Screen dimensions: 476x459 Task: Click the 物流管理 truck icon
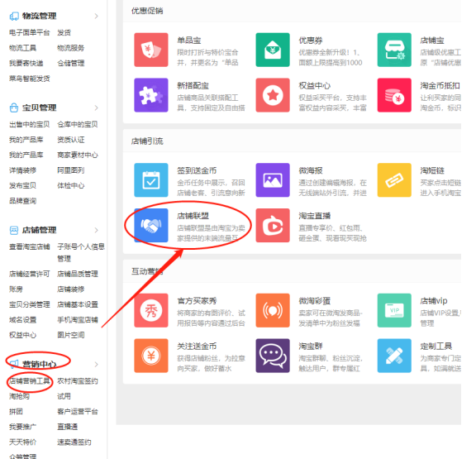pyautogui.click(x=14, y=16)
